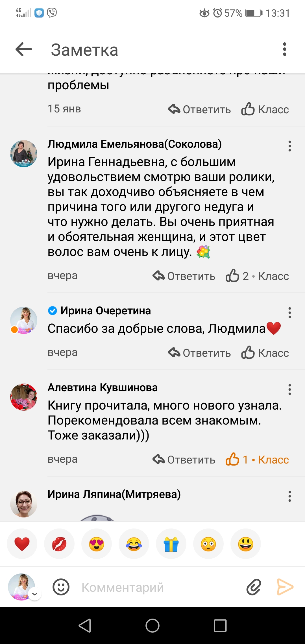
Task: Open the emoji picker smiley icon
Action: [61, 587]
